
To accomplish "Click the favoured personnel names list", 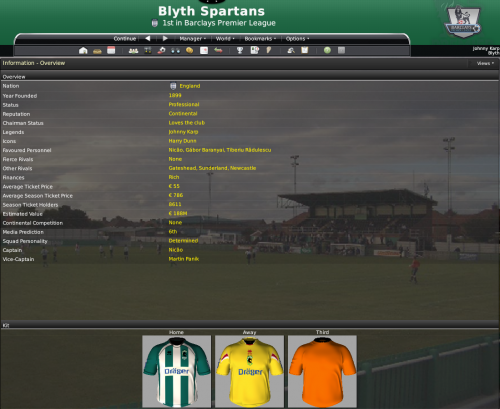I will 220,150.
